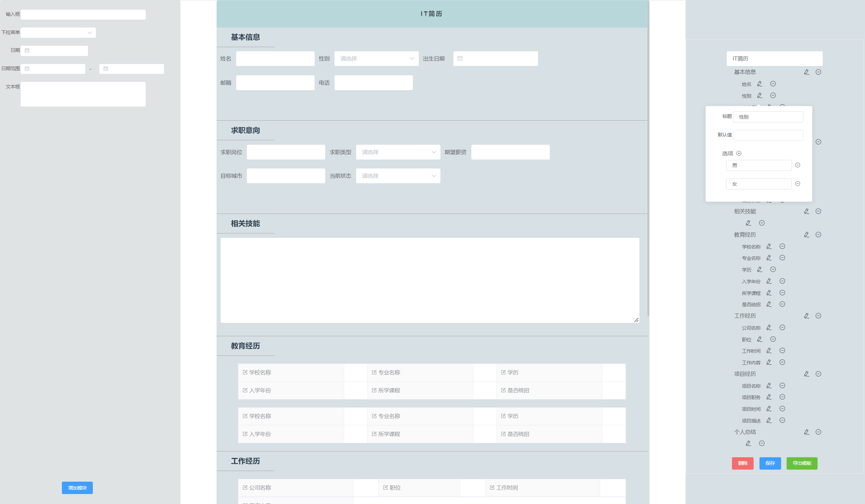Click the 增加模块 button
This screenshot has width=865, height=504.
(77, 487)
